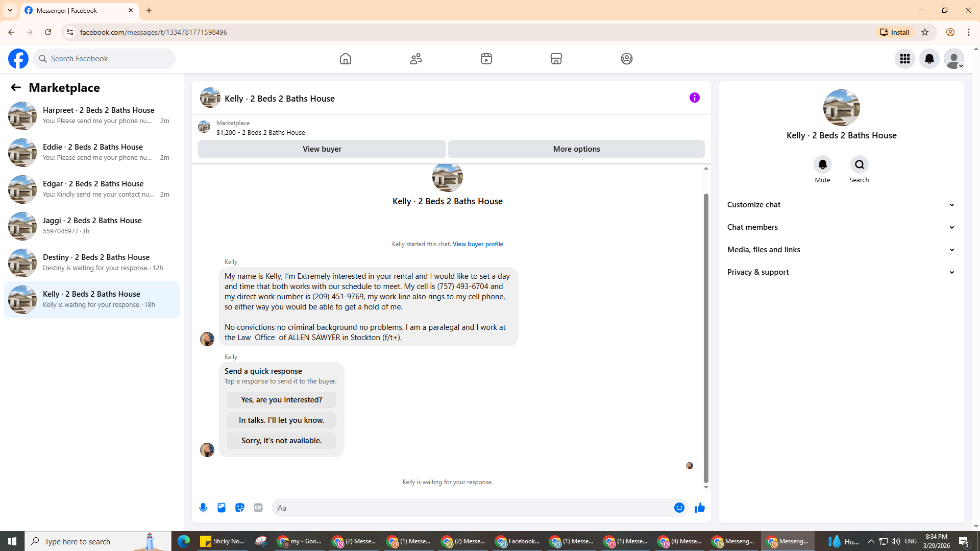980x551 pixels.
Task: Click the chat scrollbar thumb
Action: pyautogui.click(x=706, y=338)
